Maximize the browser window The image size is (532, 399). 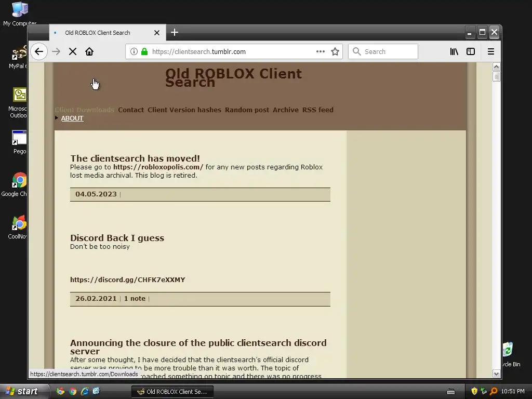click(482, 33)
